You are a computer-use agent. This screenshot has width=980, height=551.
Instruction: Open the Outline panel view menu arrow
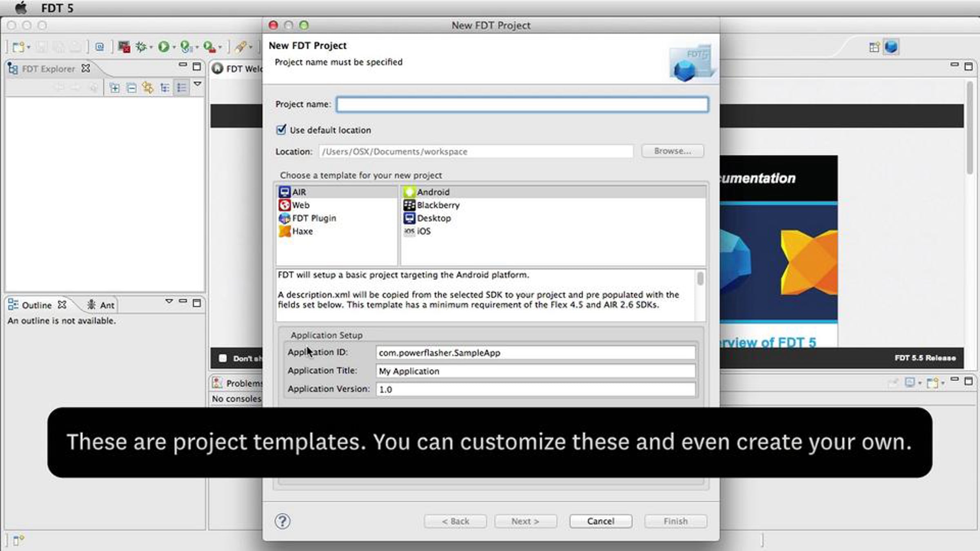(169, 302)
